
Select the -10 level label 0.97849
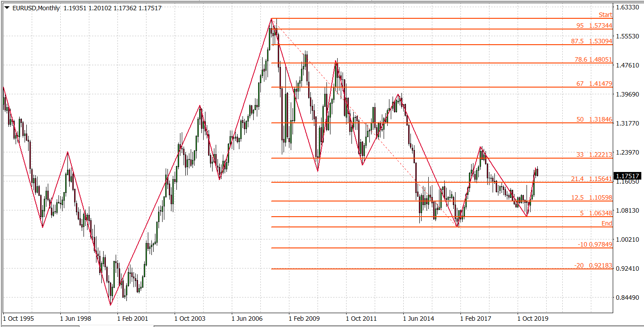coord(595,244)
